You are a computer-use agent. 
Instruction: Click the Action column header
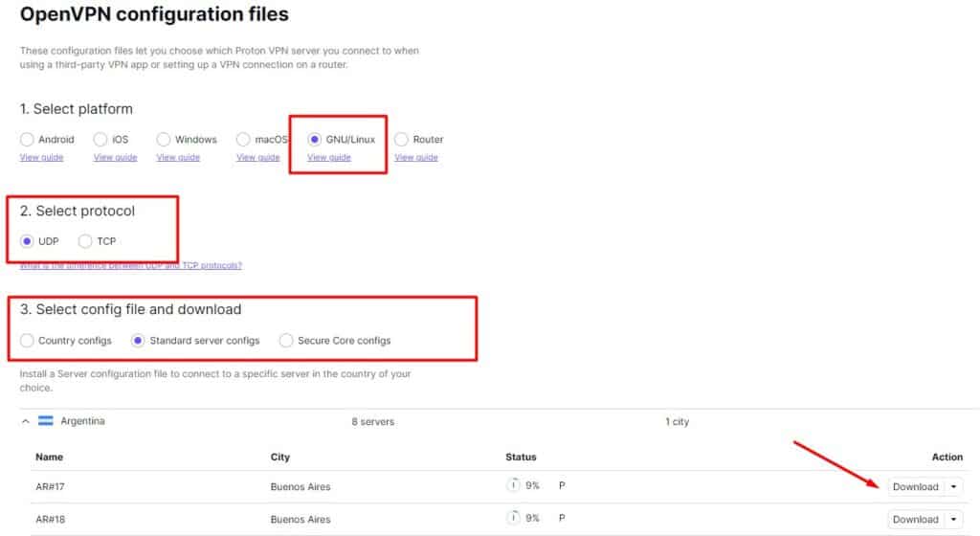tap(947, 457)
